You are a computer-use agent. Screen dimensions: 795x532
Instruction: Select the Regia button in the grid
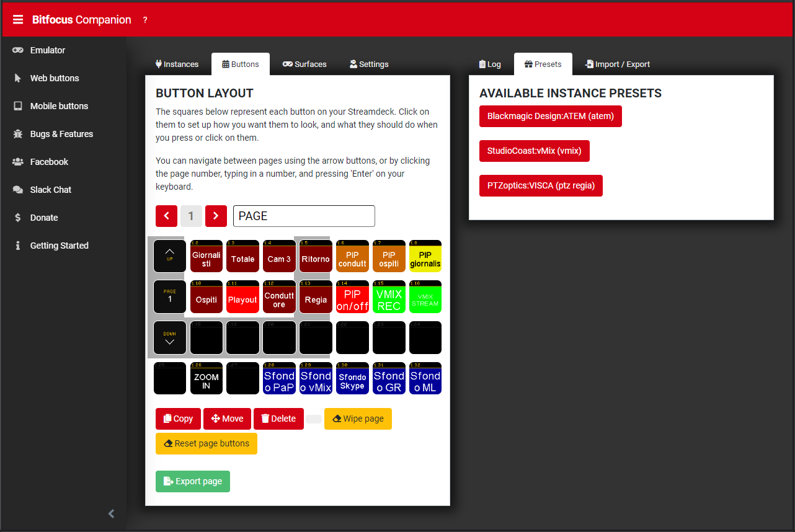tap(316, 297)
